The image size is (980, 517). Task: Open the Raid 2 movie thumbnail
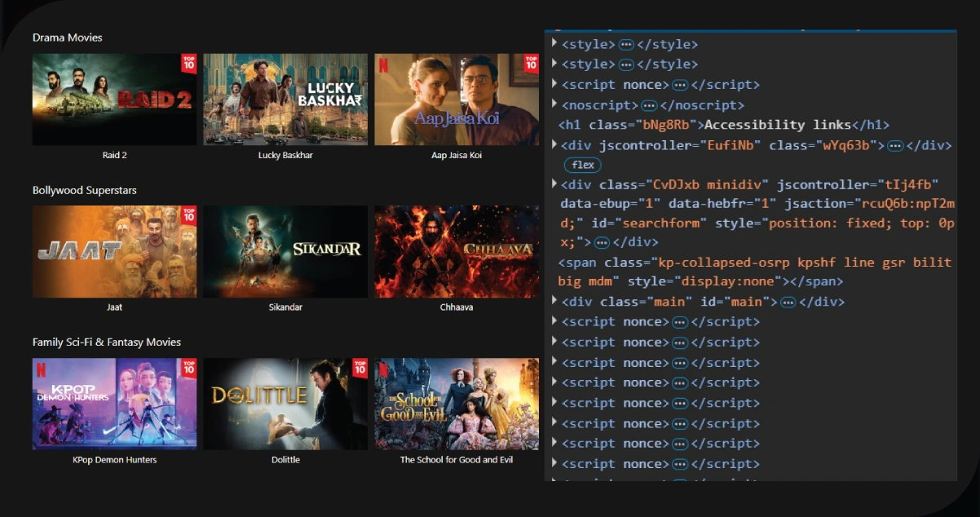(x=114, y=99)
